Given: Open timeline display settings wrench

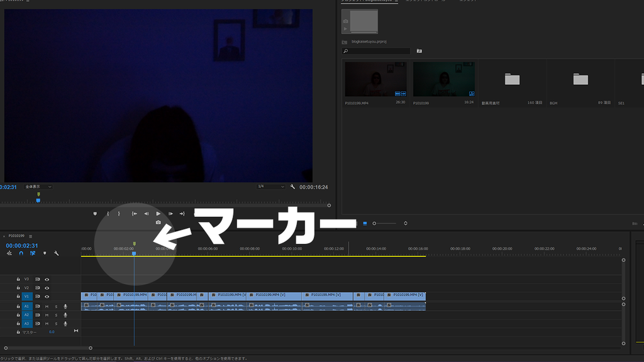Looking at the screenshot, I should 56,253.
